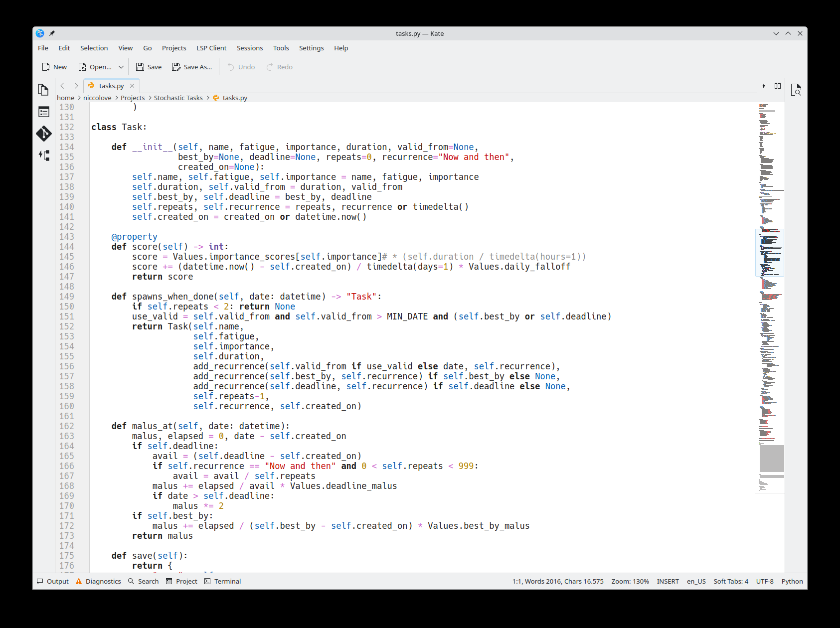Toggle the Terminal panel

[222, 581]
